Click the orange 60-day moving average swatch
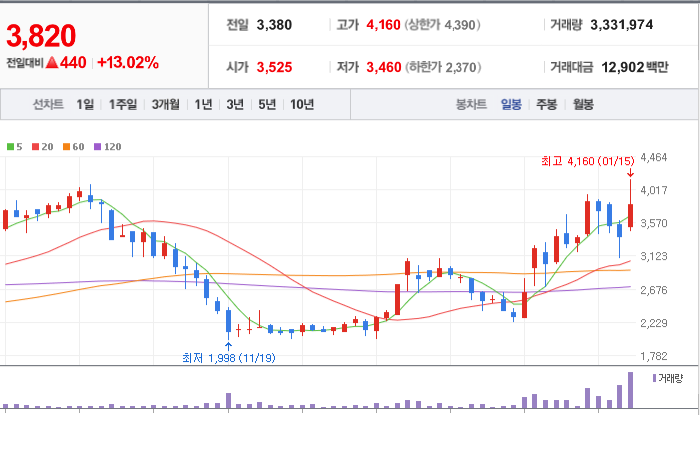The height and width of the screenshot is (450, 700). [66, 146]
